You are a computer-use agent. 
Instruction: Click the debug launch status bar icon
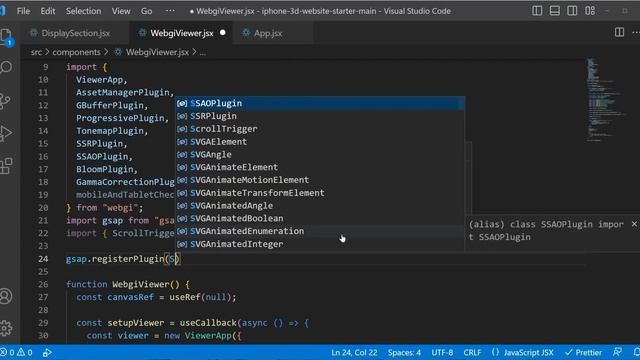click(x=47, y=352)
